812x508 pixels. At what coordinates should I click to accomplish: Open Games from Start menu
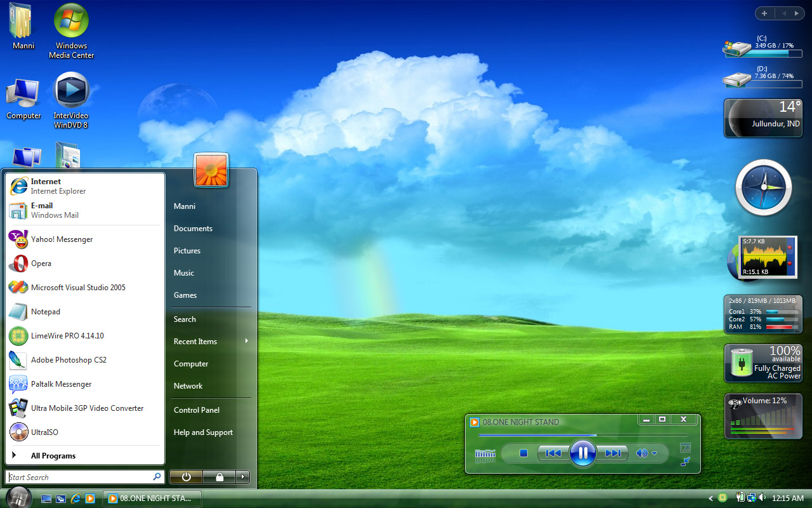211,295
